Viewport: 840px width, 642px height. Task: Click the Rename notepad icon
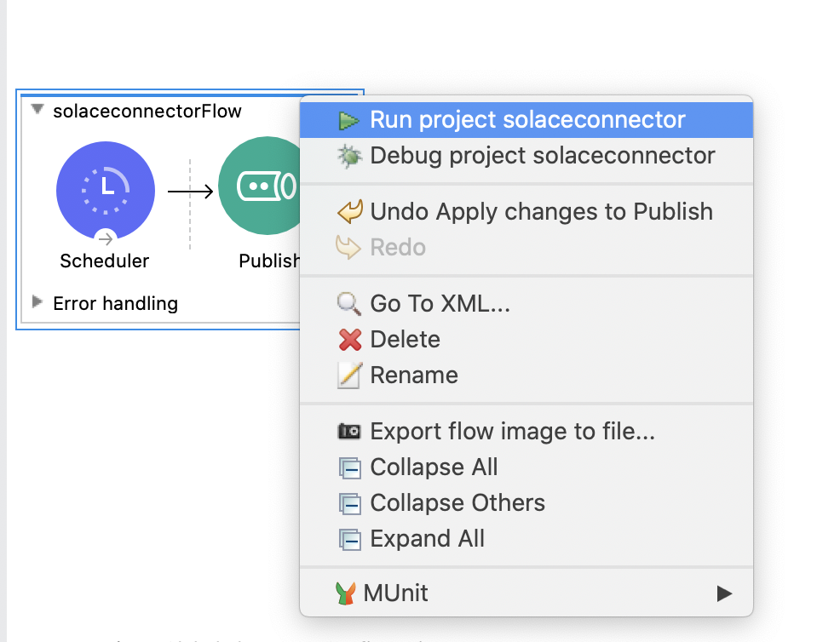pyautogui.click(x=349, y=375)
